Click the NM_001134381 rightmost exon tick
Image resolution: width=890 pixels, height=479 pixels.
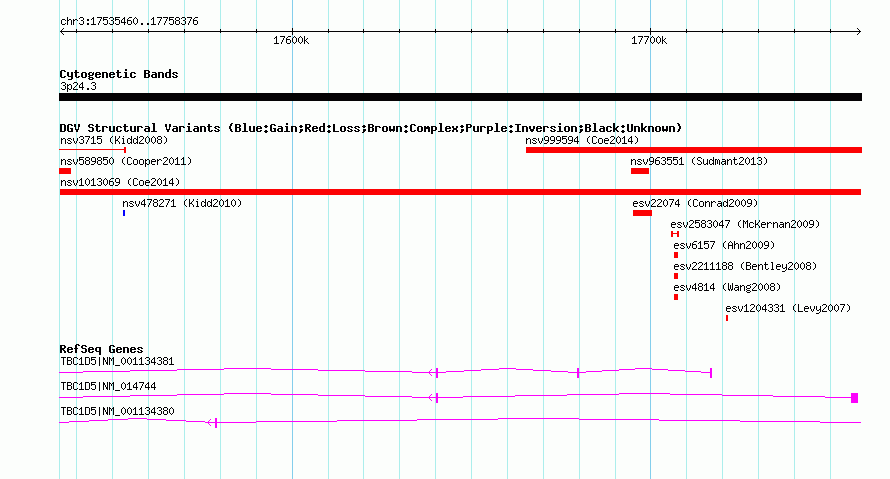(x=711, y=373)
